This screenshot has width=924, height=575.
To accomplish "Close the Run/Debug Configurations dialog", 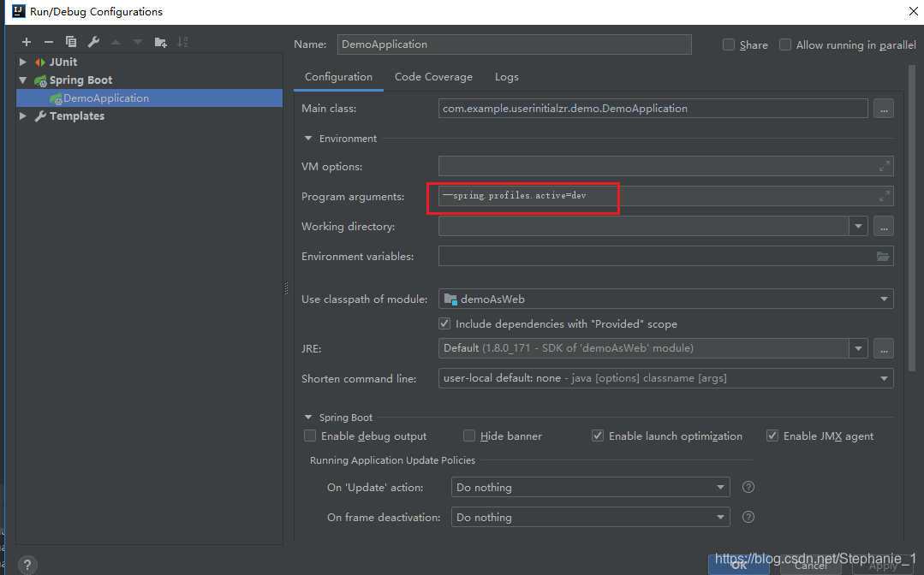I will pos(914,11).
